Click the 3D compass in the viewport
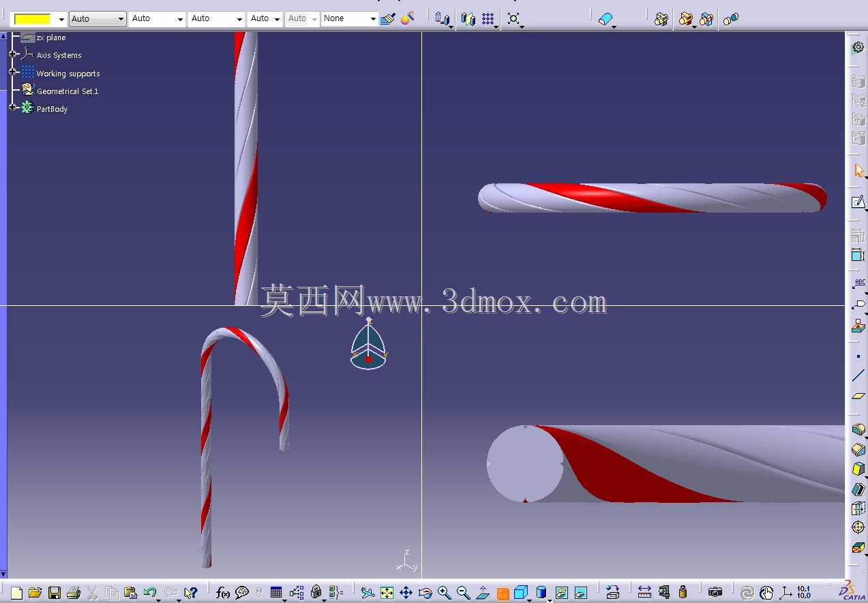868x603 pixels. tap(368, 345)
